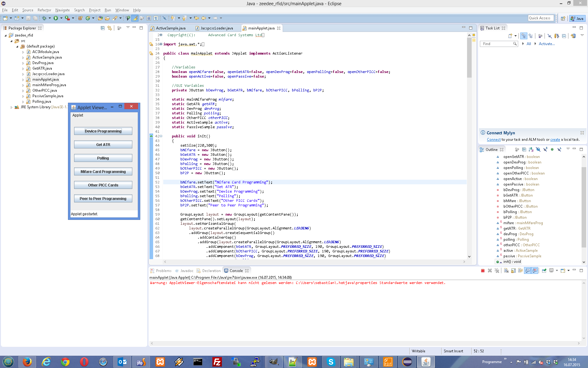Image resolution: width=588 pixels, height=368 pixels.
Task: Toggle Mark Occurrences highlighter in the toolbar
Action: 135,18
